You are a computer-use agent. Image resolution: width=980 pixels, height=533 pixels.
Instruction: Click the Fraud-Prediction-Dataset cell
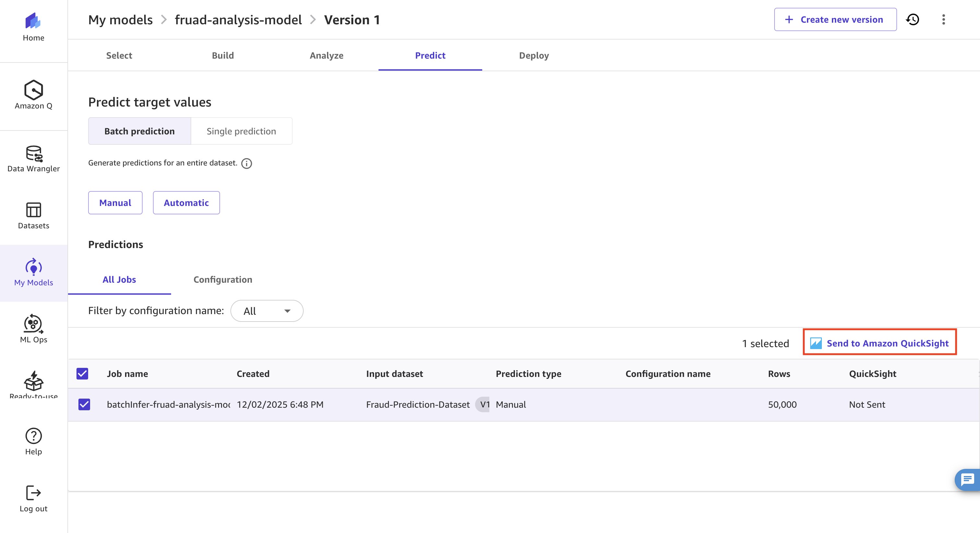(x=418, y=404)
